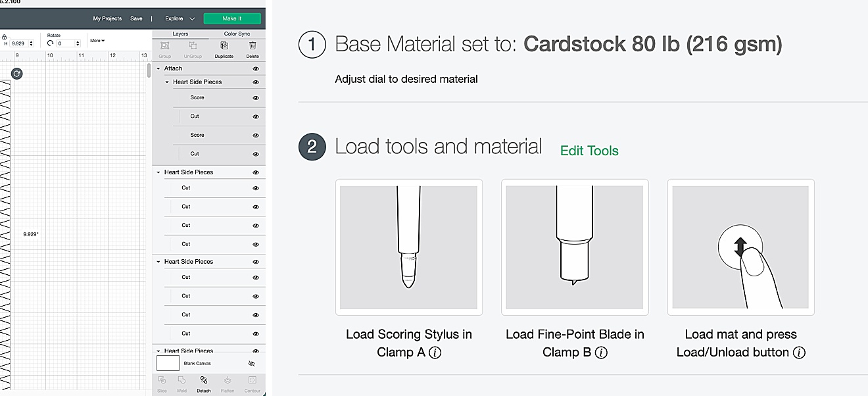Open My Projects from top bar
This screenshot has width=868, height=396.
[107, 18]
